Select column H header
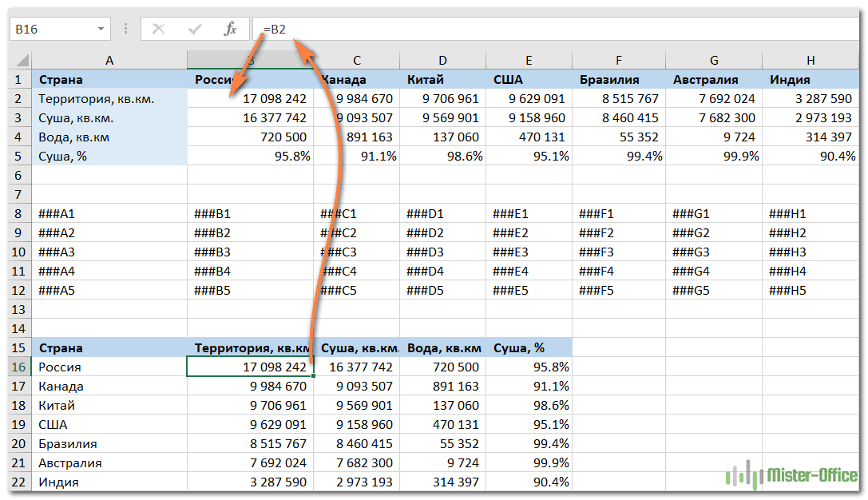Image resolution: width=868 pixels, height=500 pixels. (811, 61)
